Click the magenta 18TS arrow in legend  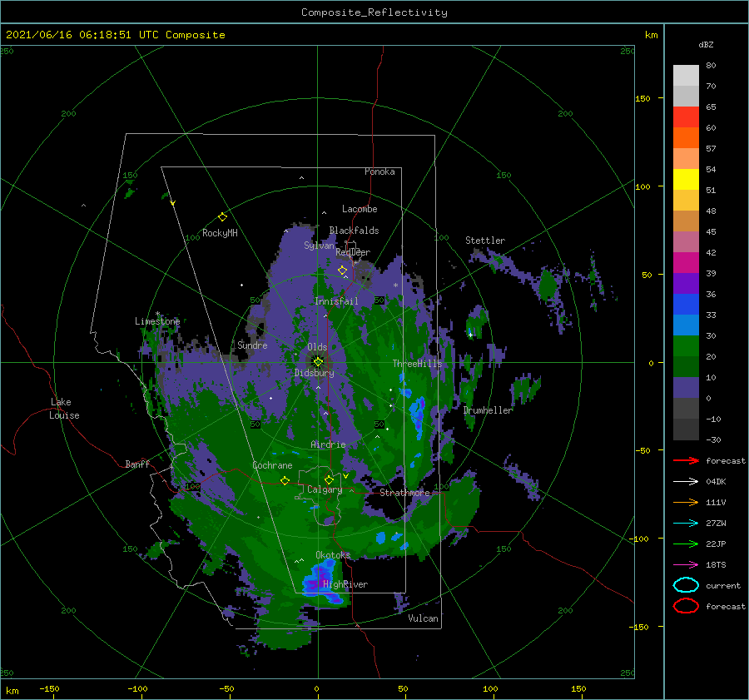[686, 565]
